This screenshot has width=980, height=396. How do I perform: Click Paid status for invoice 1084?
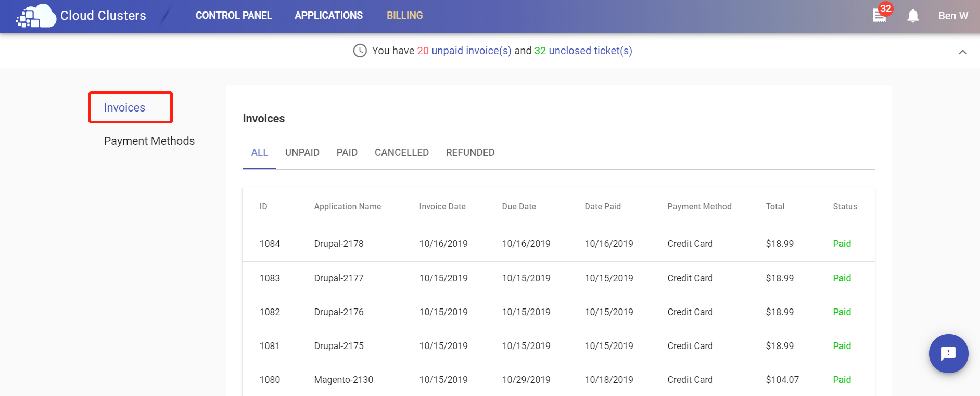coord(842,244)
